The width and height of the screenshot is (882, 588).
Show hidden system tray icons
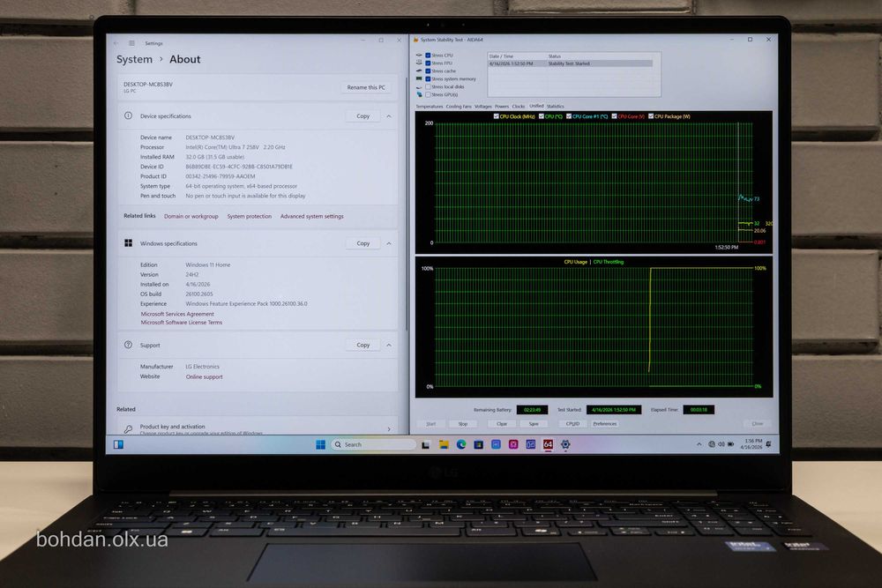coord(699,444)
